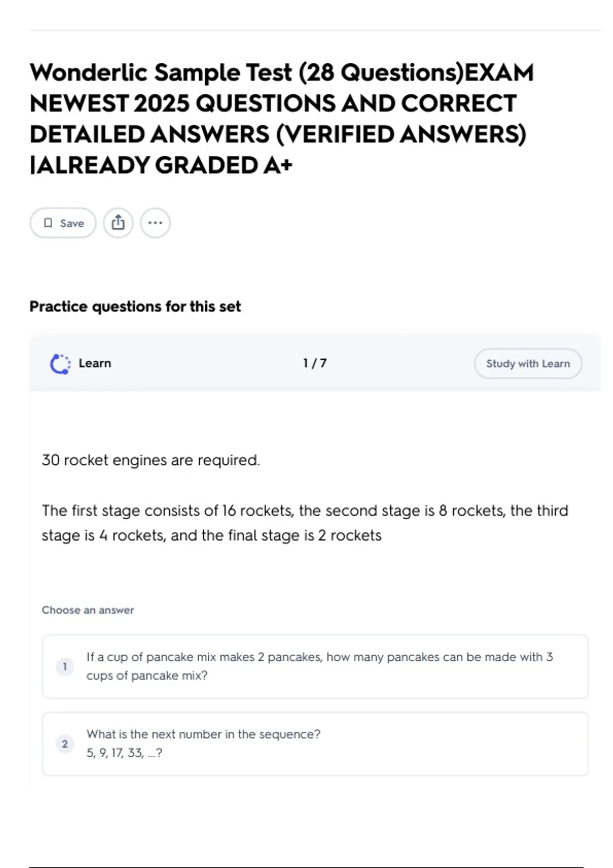Click the rocket stages explanation paragraph
This screenshot has height=868, width=613.
304,523
